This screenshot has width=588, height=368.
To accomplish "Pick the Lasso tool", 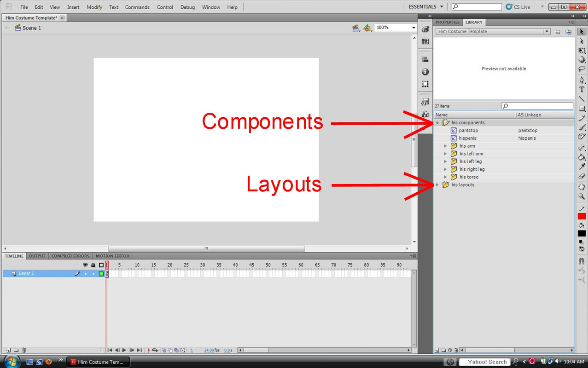I will [x=582, y=69].
